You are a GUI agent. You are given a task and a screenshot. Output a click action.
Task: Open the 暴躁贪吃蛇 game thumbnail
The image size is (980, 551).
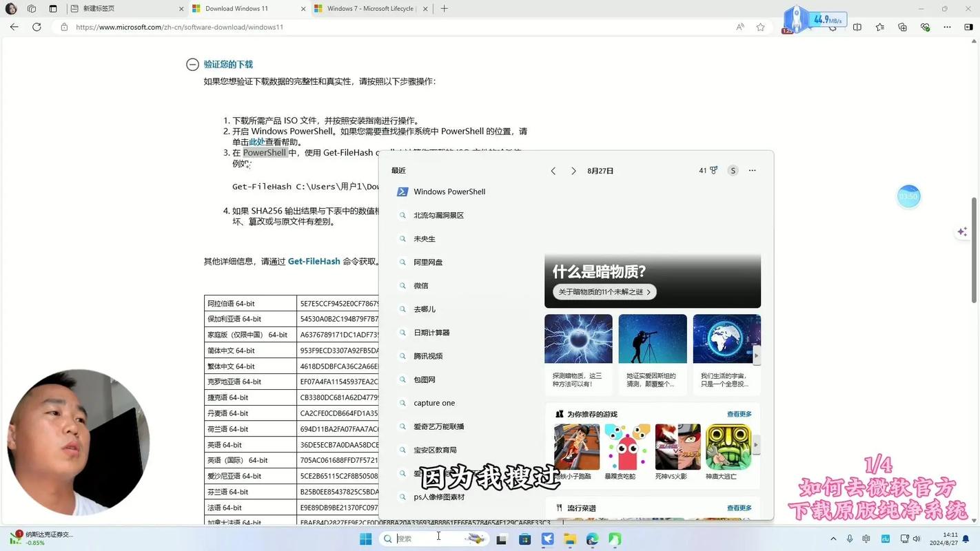[627, 447]
